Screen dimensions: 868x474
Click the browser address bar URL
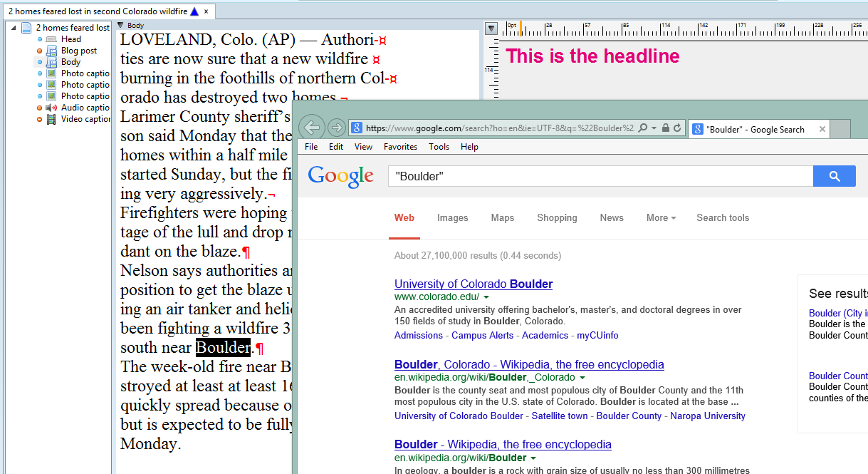(x=500, y=128)
